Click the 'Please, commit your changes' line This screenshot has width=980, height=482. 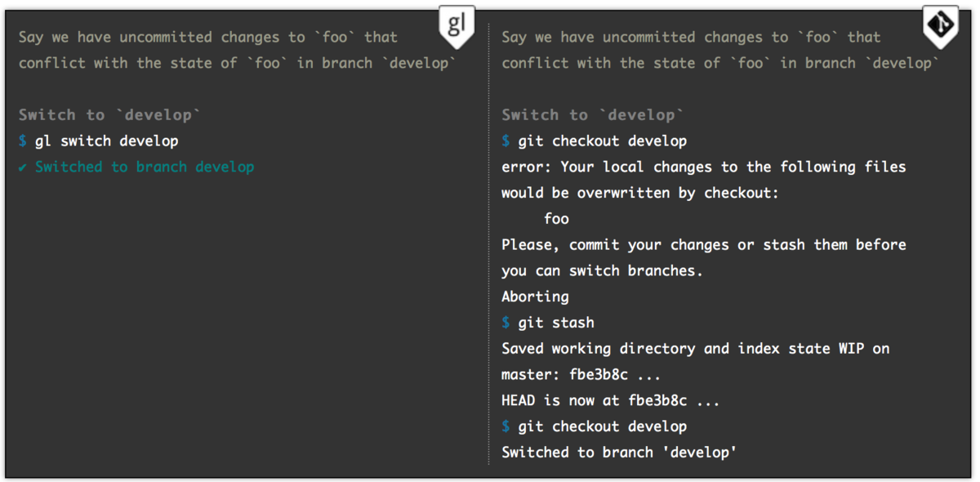click(703, 245)
